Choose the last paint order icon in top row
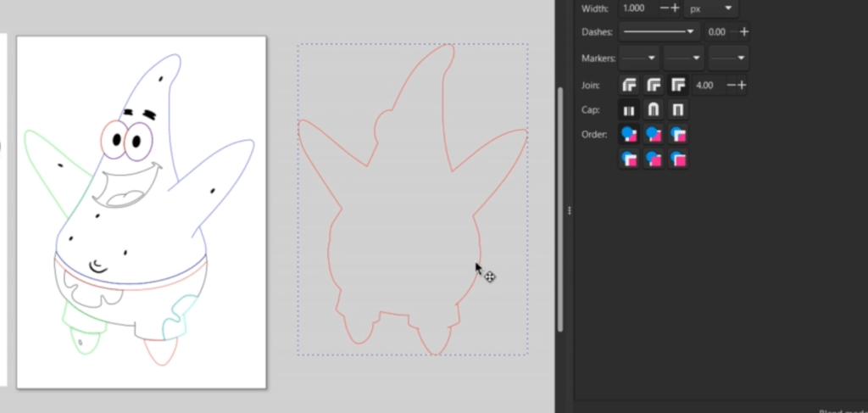 pos(678,134)
